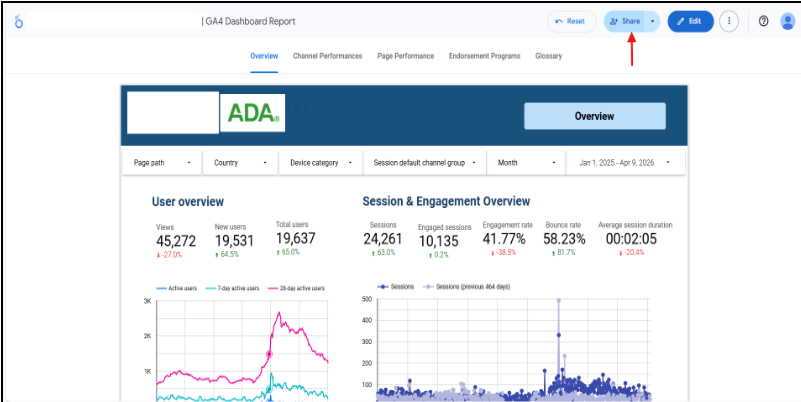Click the Views change indicator -27.0%
Screen dimensions: 801x402
(170, 255)
